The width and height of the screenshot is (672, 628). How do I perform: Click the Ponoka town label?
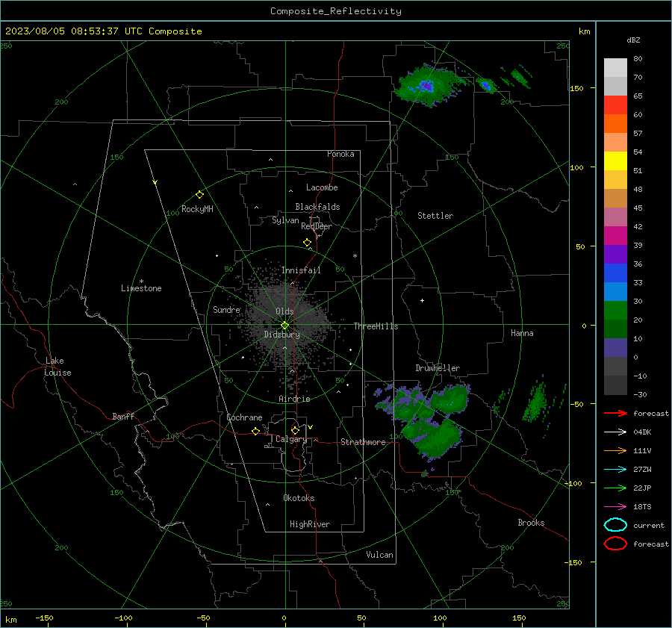coord(340,154)
